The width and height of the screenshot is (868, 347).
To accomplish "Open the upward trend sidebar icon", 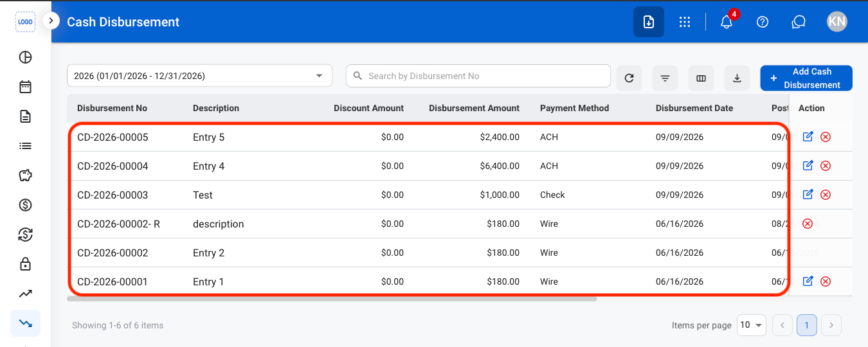I will click(x=25, y=294).
